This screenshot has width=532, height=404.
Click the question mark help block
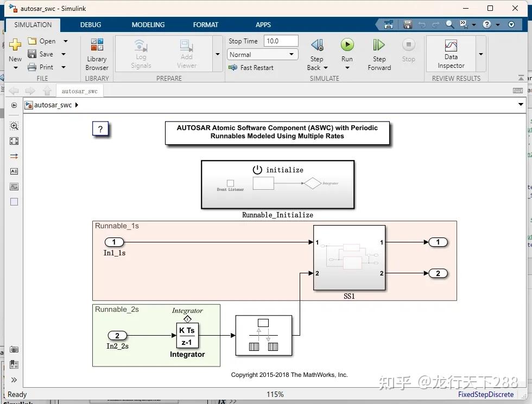(x=100, y=129)
